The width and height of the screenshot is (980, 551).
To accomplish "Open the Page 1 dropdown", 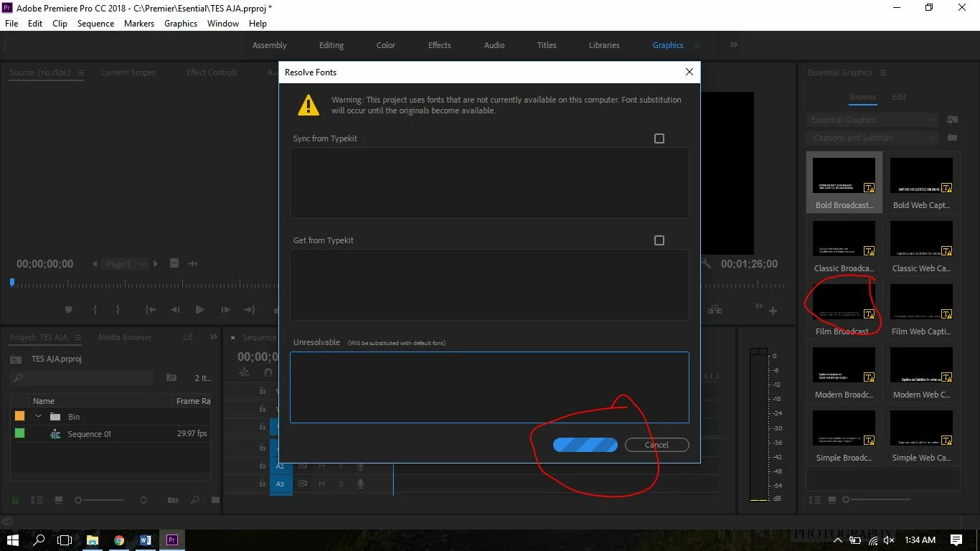I will [x=125, y=264].
